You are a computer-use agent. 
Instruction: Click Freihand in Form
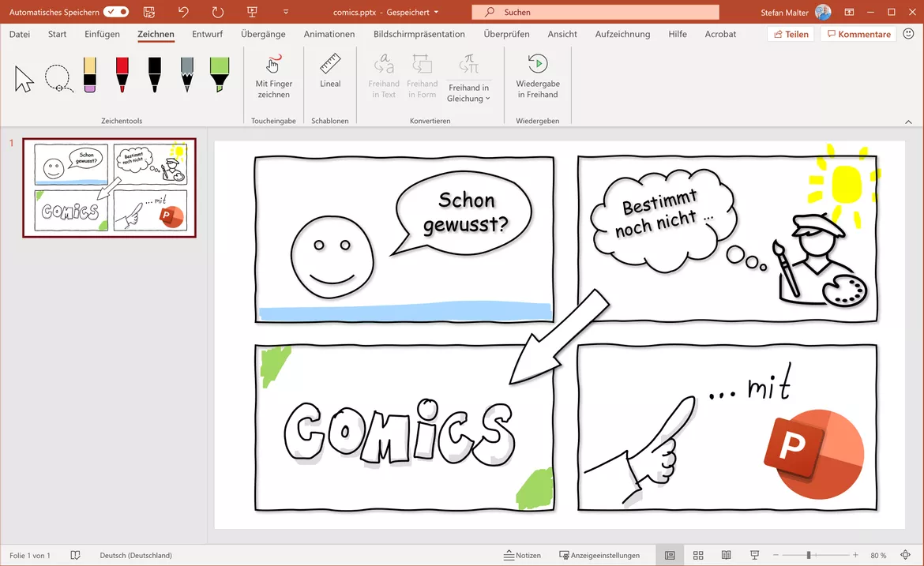coord(422,77)
